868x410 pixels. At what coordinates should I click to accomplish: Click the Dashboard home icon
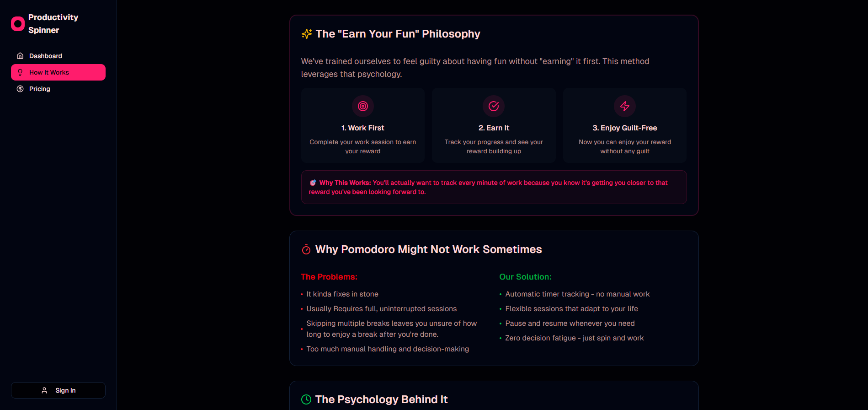(x=20, y=56)
